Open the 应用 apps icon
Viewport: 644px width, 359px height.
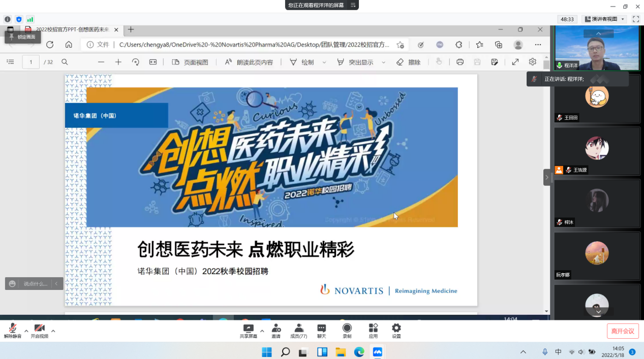pyautogui.click(x=373, y=331)
